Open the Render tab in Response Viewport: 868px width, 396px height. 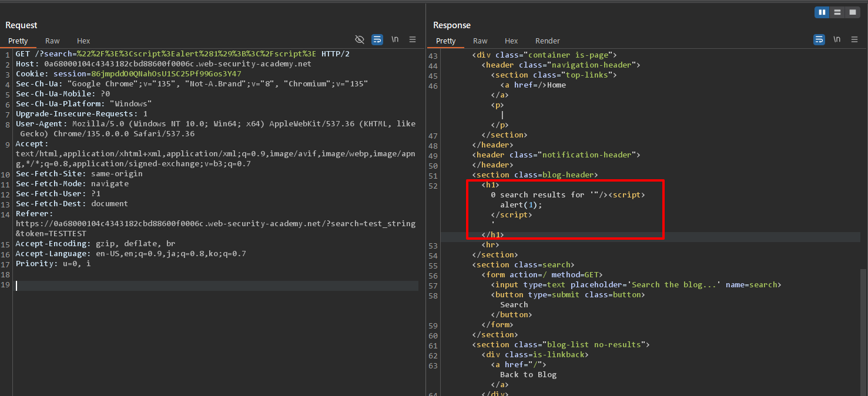coord(548,41)
